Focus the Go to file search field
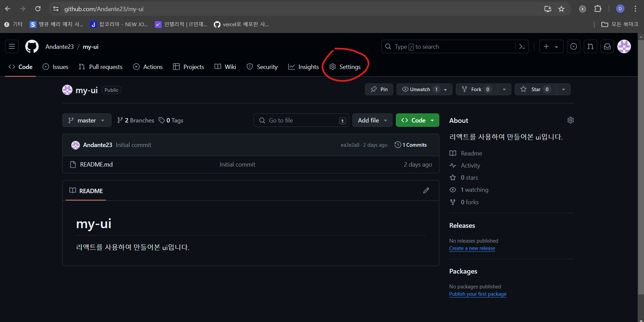The image size is (644, 322). point(301,120)
